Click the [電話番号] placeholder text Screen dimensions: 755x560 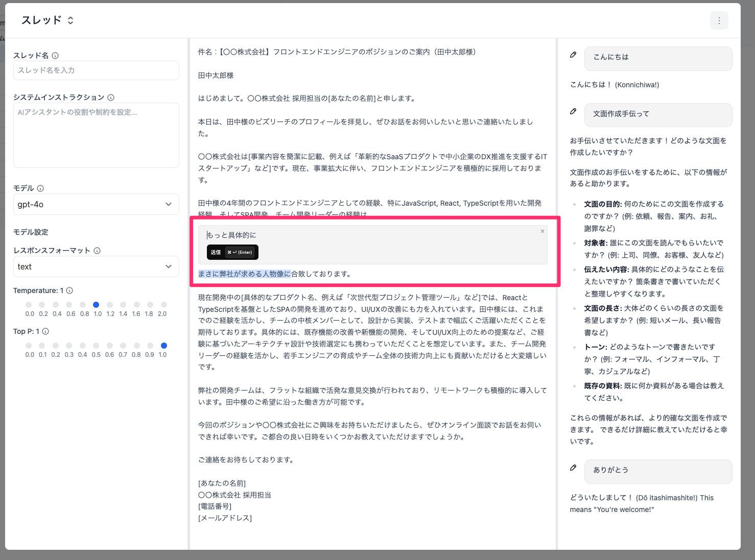coord(215,506)
